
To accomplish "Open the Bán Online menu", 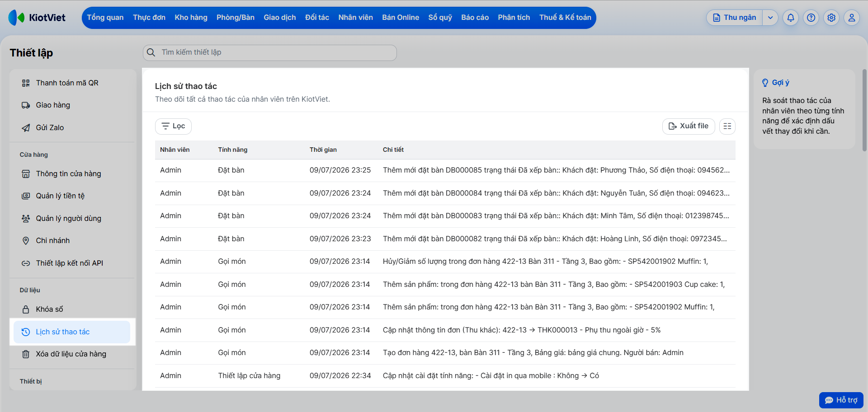I will (401, 18).
